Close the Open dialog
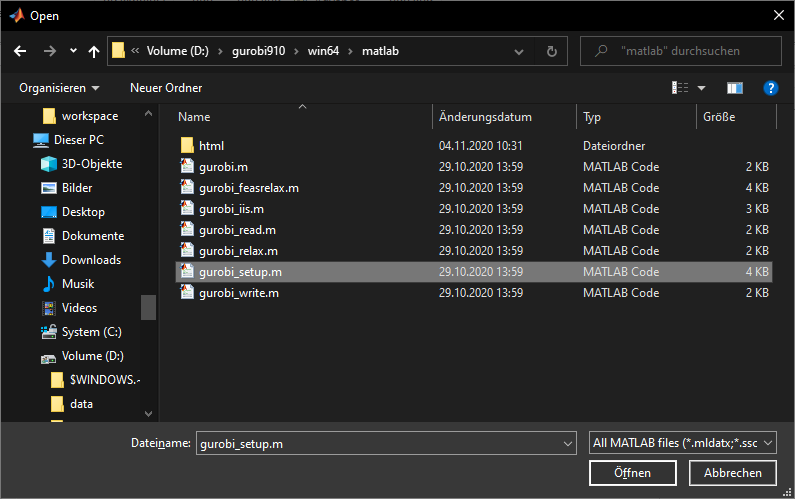Viewport: 795px width, 499px height. point(779,15)
